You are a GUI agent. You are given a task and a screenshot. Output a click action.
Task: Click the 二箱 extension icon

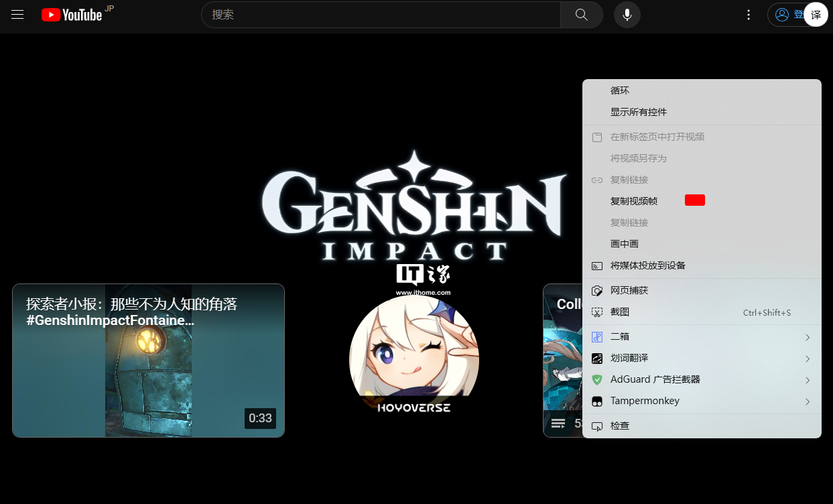597,336
